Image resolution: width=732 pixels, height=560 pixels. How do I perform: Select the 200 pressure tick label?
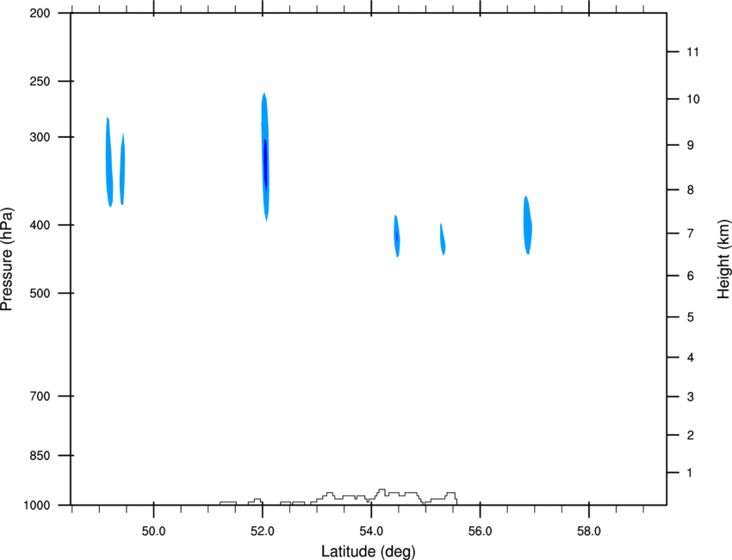click(40, 13)
